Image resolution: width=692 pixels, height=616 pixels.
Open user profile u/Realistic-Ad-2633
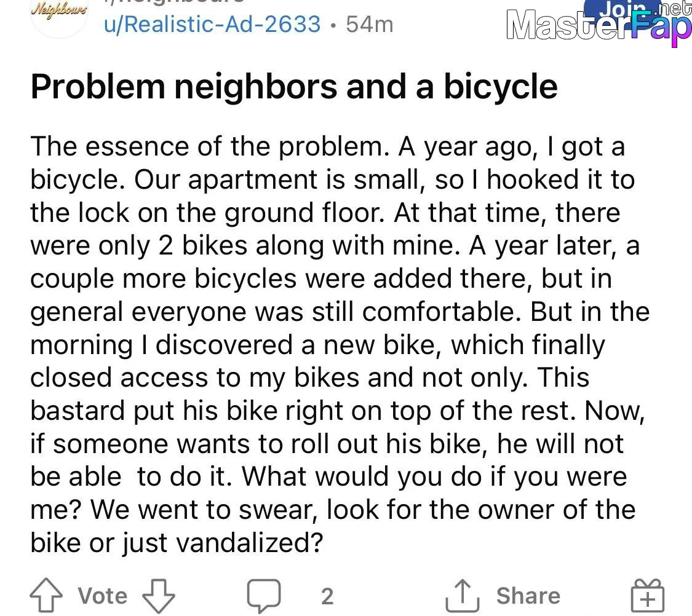pos(212,24)
